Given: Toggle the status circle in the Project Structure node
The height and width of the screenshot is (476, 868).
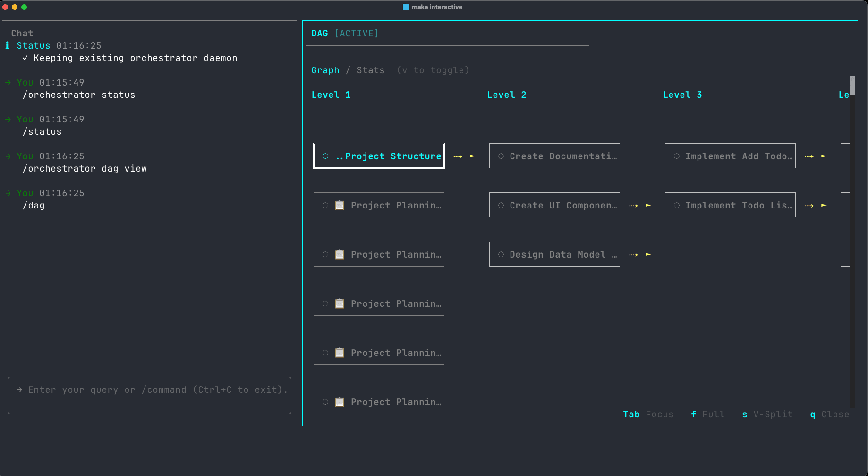Looking at the screenshot, I should [x=325, y=156].
